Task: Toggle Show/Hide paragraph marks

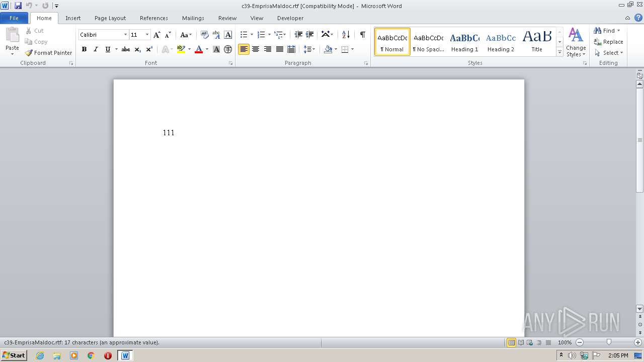Action: (x=362, y=35)
